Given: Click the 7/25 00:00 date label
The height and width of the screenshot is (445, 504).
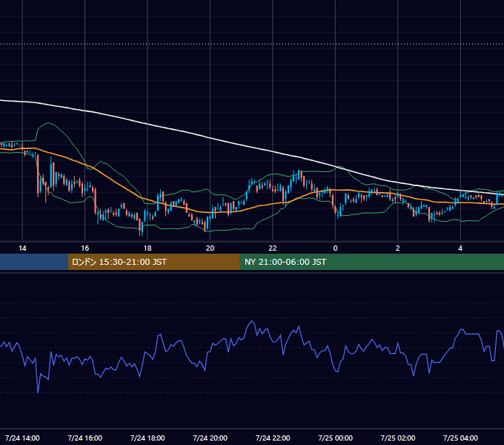Looking at the screenshot, I should (x=335, y=438).
